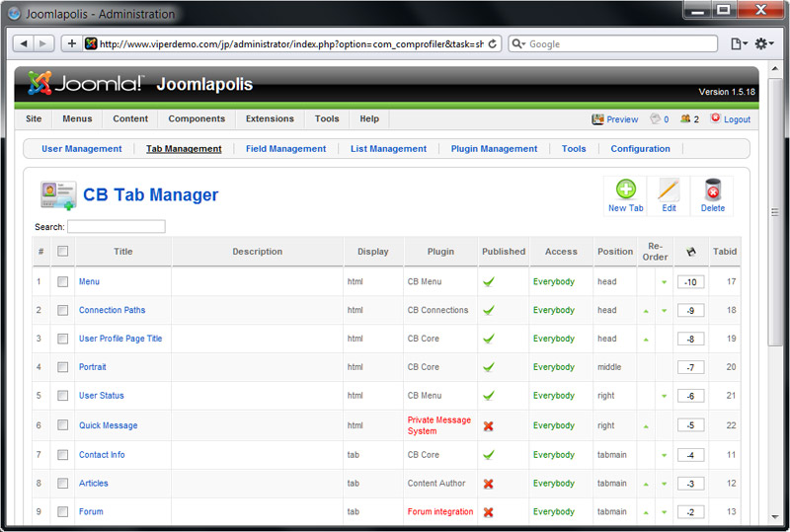Click the Google search box
This screenshot has height=532, width=790.
(612, 43)
